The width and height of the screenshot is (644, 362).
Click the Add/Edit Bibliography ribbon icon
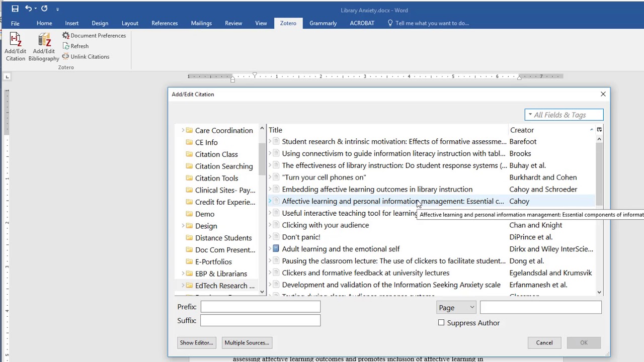(x=44, y=40)
